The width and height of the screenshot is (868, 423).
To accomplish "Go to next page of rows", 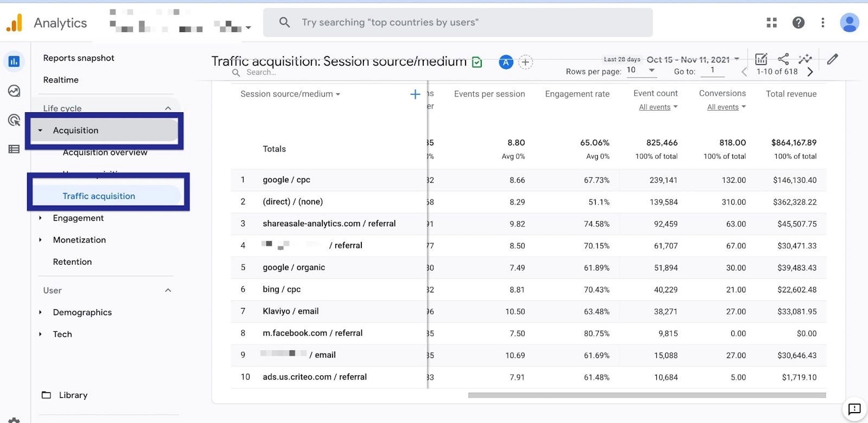I will click(810, 72).
